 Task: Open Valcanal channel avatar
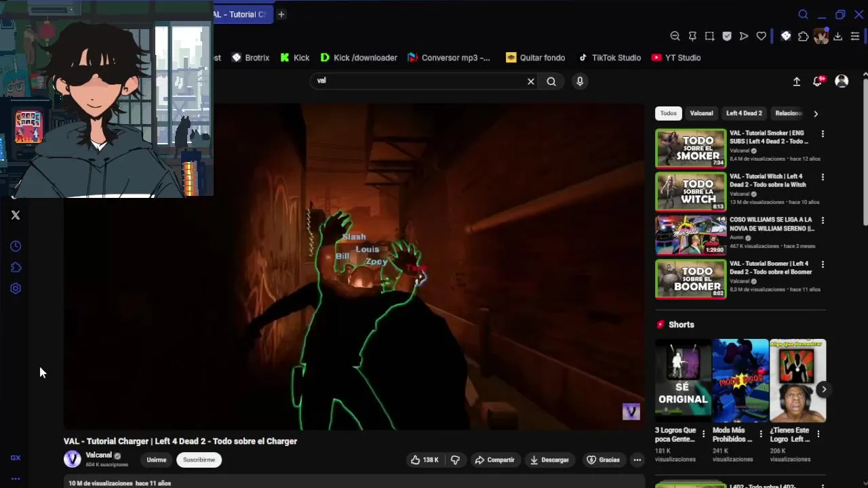tap(72, 460)
